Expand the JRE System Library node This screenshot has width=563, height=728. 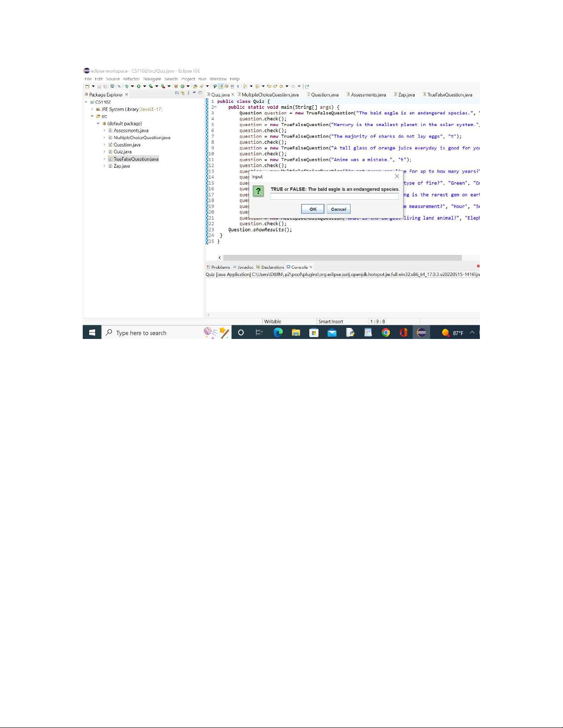coord(92,109)
